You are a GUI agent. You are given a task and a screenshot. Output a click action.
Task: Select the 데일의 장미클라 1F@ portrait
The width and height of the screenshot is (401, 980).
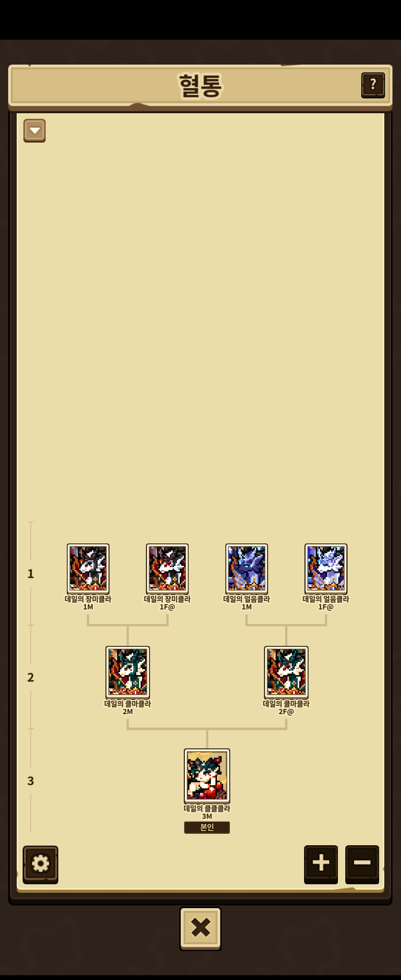point(167,568)
